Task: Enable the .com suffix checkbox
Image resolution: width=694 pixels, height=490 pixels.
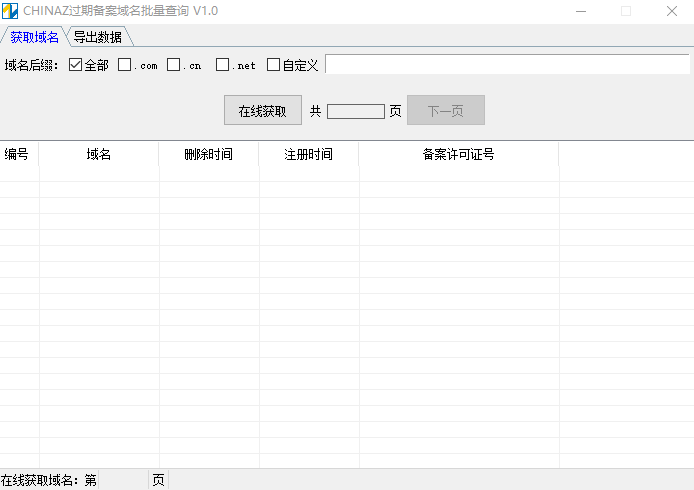Action: 125,65
